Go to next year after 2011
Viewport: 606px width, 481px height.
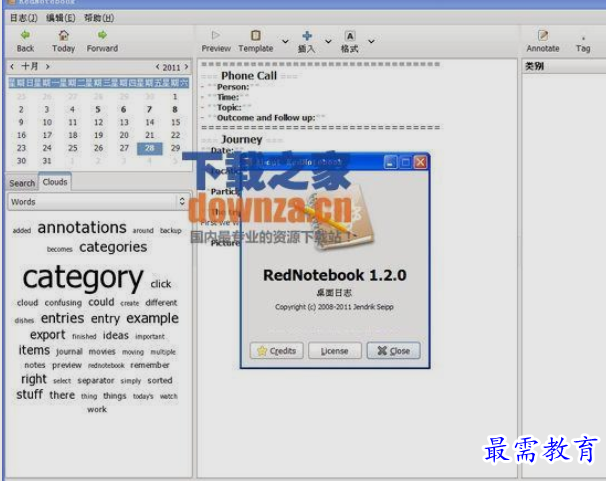point(186,67)
